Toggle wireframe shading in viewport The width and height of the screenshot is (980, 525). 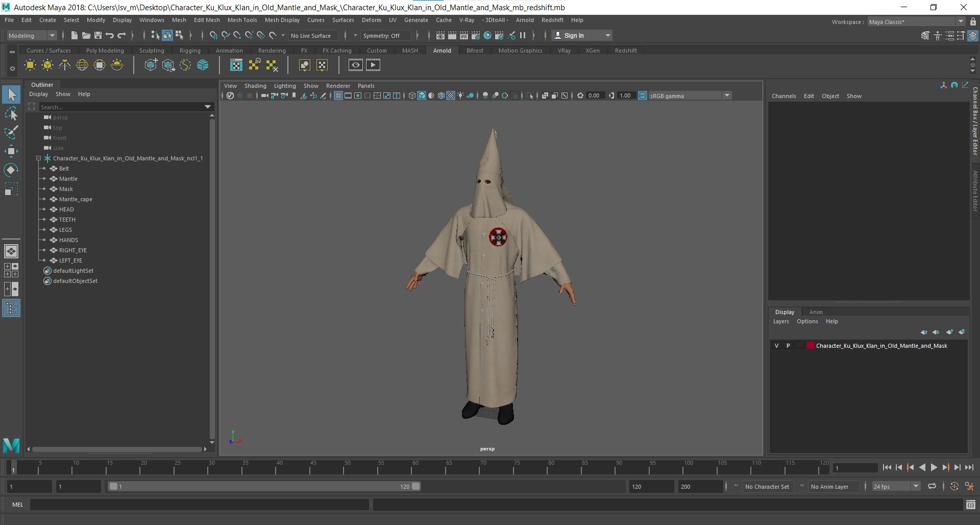coord(412,96)
